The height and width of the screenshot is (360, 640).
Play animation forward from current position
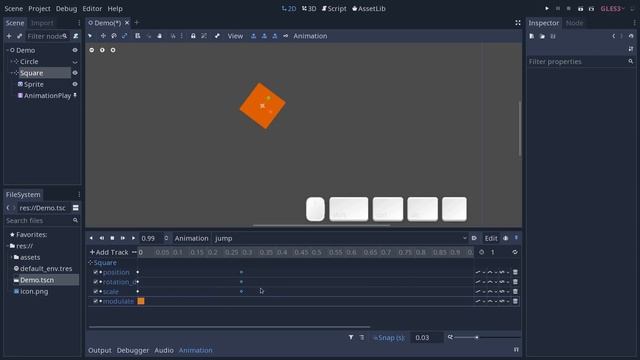click(133, 238)
